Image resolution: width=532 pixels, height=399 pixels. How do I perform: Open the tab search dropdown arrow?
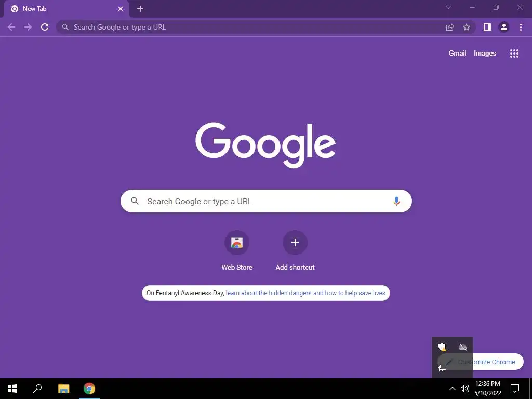click(x=448, y=7)
